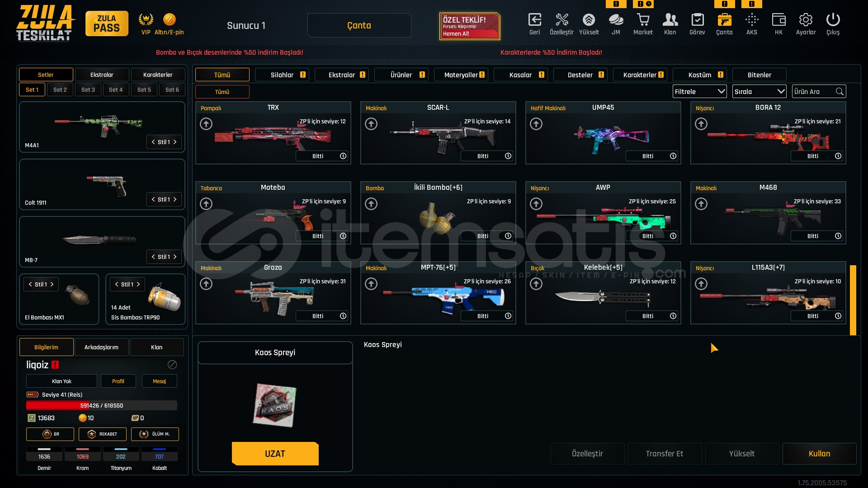Switch to the Arkadaşlarım tab
Screen dimensions: 868x488
coord(102,347)
